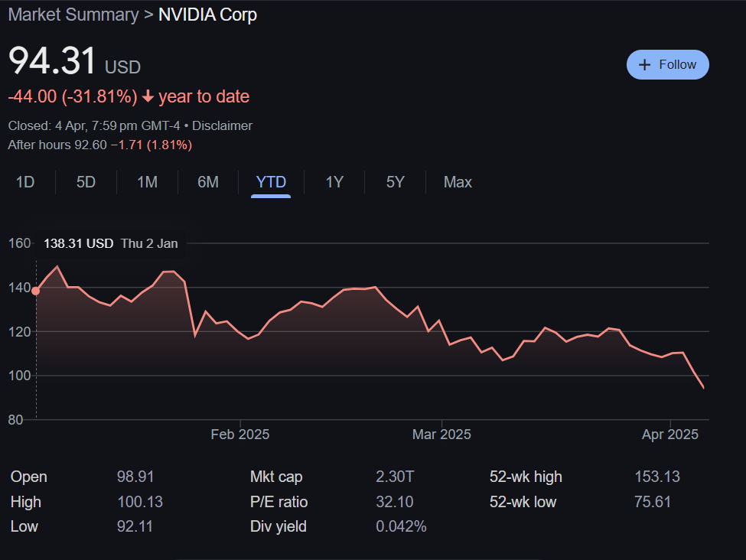Screen dimensions: 746x560
Task: Click the P/E ratio value 32.10
Action: point(394,502)
